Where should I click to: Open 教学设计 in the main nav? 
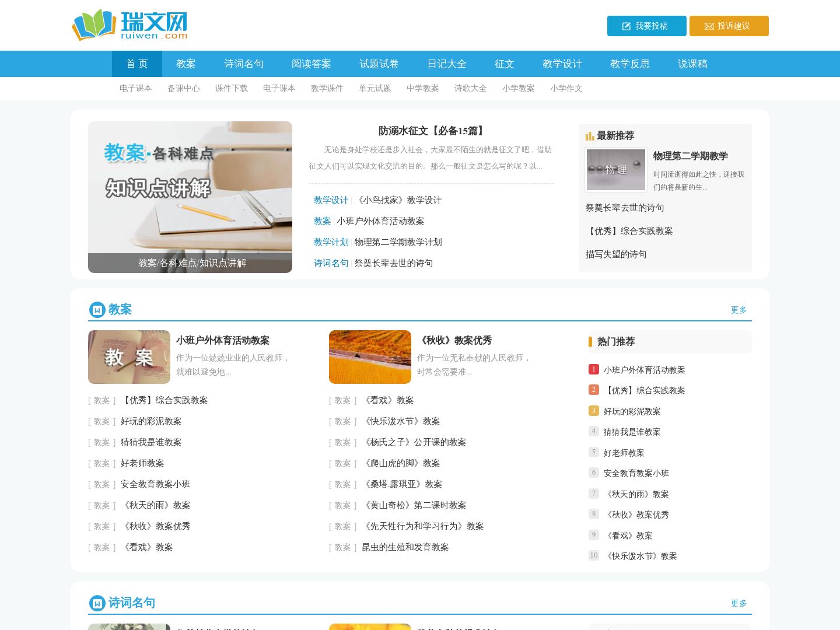(x=562, y=64)
